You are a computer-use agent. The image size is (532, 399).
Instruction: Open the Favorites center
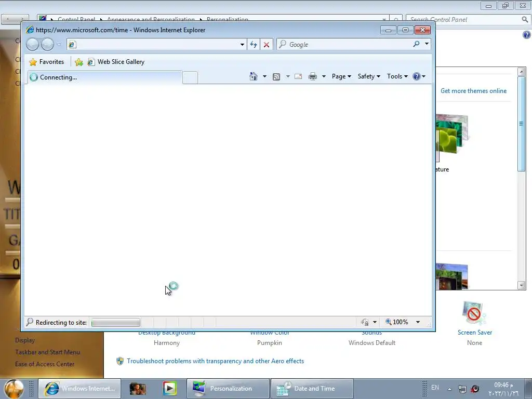[x=47, y=62]
